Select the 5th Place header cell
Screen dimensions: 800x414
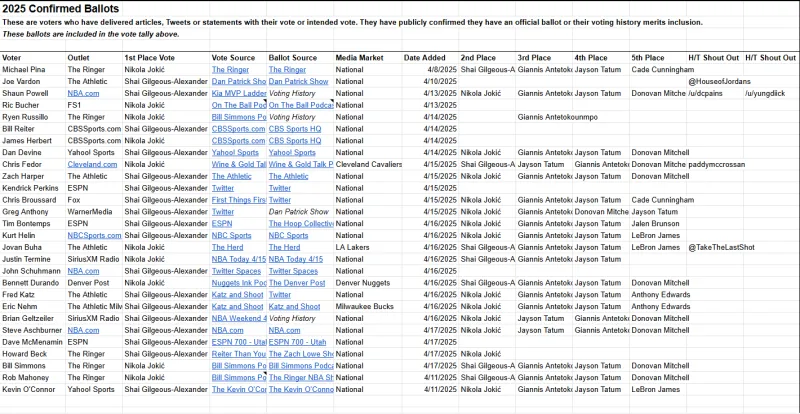pyautogui.click(x=658, y=58)
